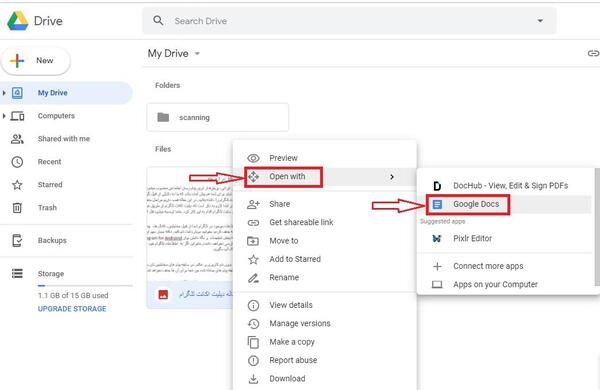This screenshot has height=390, width=600.
Task: Click the Move to folder icon
Action: pyautogui.click(x=253, y=241)
